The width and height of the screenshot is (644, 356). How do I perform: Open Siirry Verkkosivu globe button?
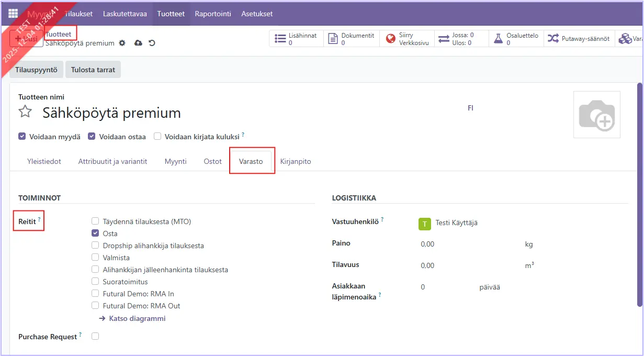click(407, 39)
